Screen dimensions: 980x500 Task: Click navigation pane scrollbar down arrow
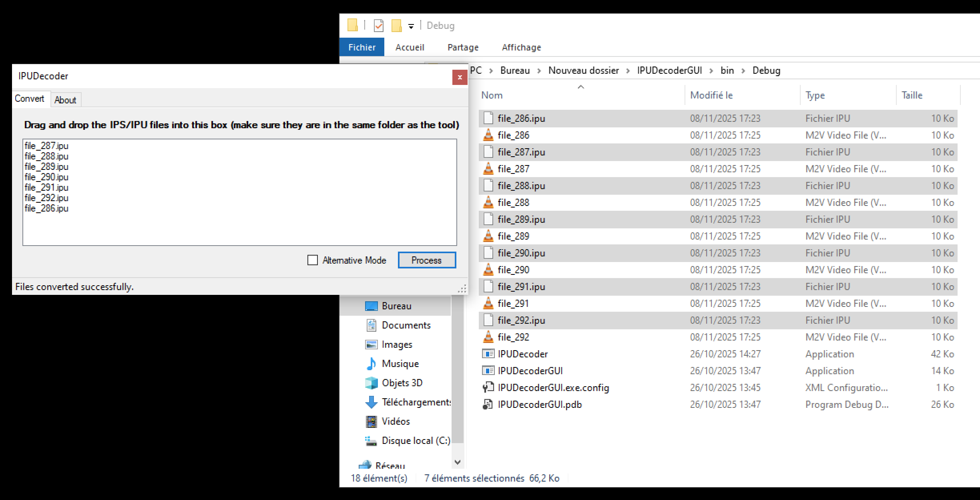pyautogui.click(x=458, y=462)
